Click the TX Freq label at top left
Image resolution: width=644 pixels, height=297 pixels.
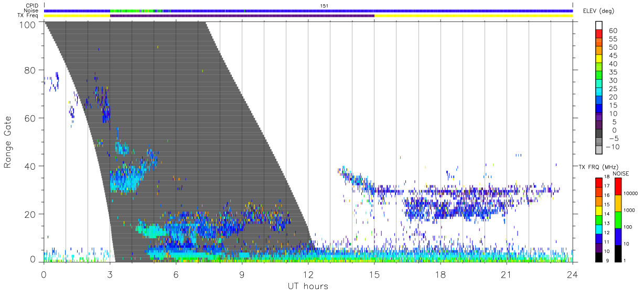(x=28, y=15)
